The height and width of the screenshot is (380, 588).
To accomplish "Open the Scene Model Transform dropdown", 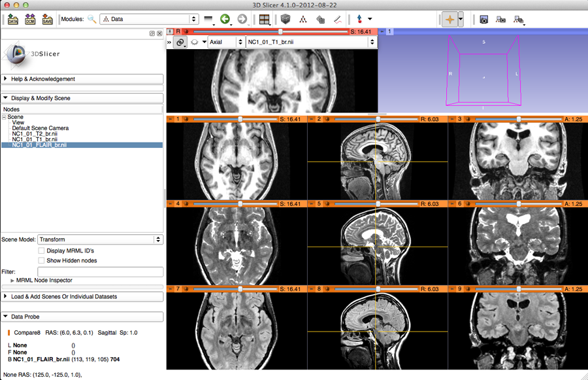I will [100, 239].
